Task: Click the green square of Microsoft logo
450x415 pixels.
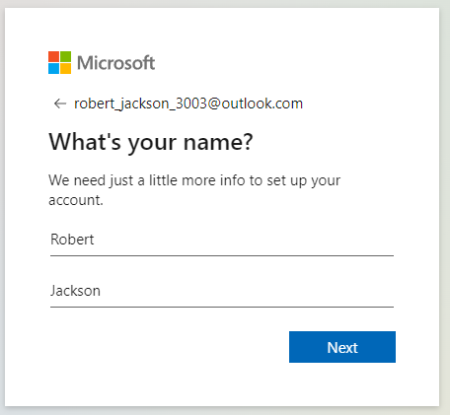Action: click(x=66, y=56)
